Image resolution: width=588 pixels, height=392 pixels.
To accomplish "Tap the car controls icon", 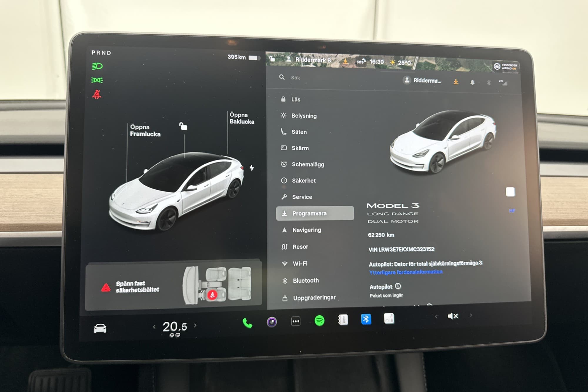I will [x=100, y=328].
